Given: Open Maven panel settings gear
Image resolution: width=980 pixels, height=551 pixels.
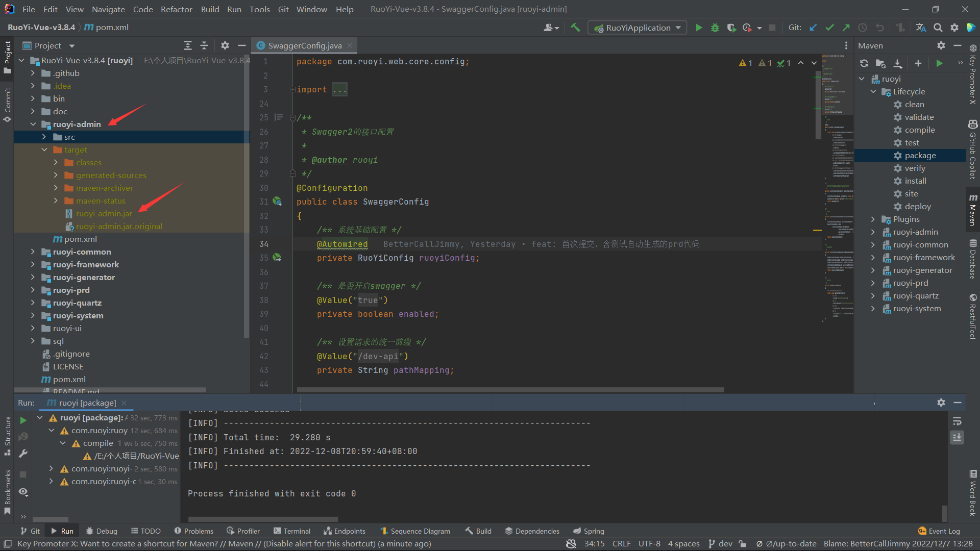Looking at the screenshot, I should coord(941,45).
